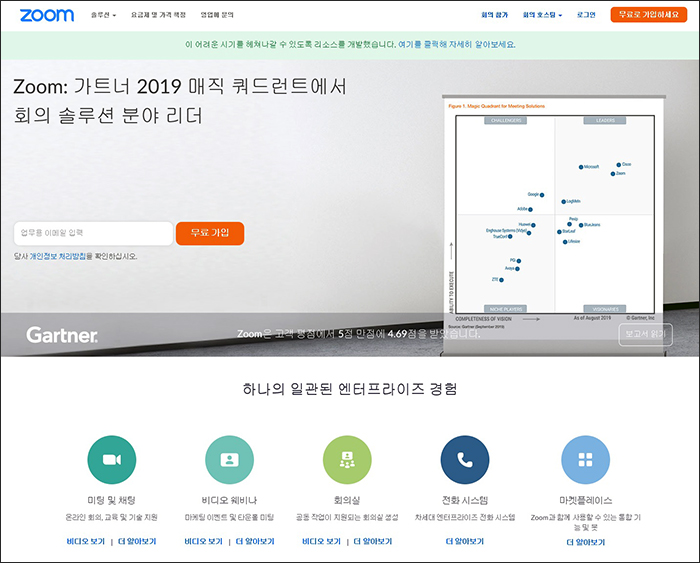Viewport: 700px width, 563px height.
Task: Click the Gartner logo in the banner
Action: [x=62, y=335]
